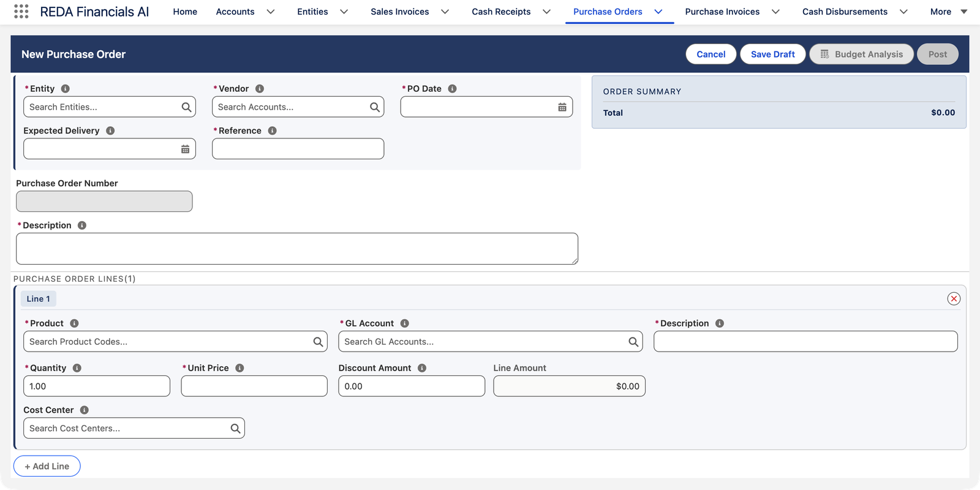This screenshot has height=490, width=980.
Task: Click into the order Description textarea
Action: [297, 249]
